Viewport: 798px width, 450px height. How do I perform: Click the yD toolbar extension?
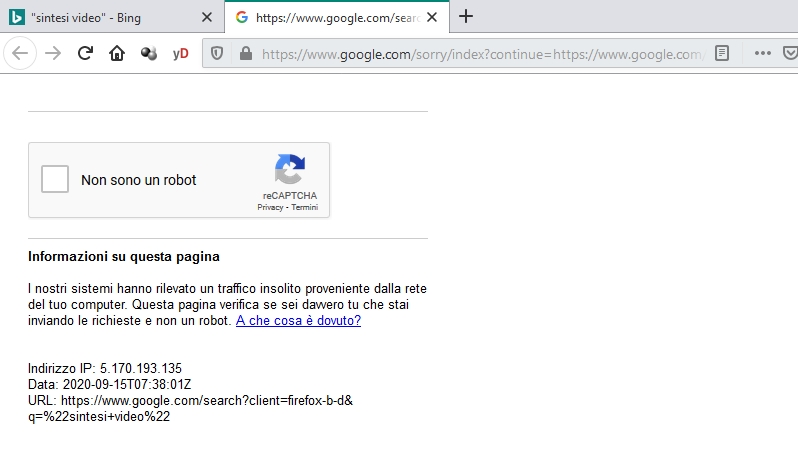click(x=181, y=53)
